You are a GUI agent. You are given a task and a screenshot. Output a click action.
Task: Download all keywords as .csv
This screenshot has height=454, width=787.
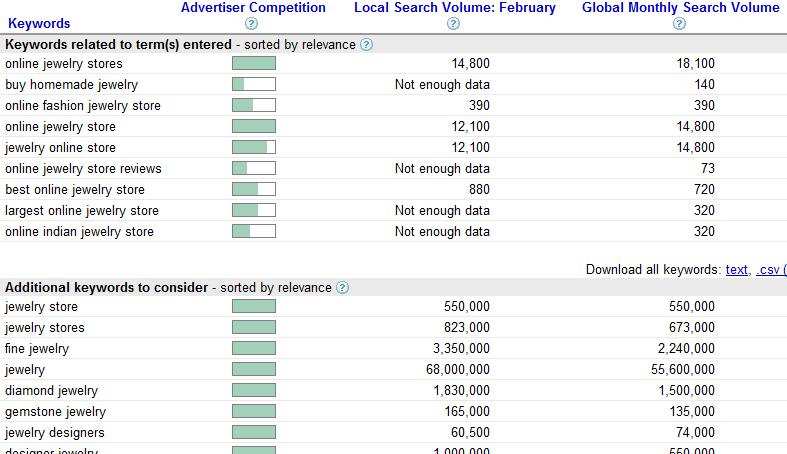[x=769, y=269]
